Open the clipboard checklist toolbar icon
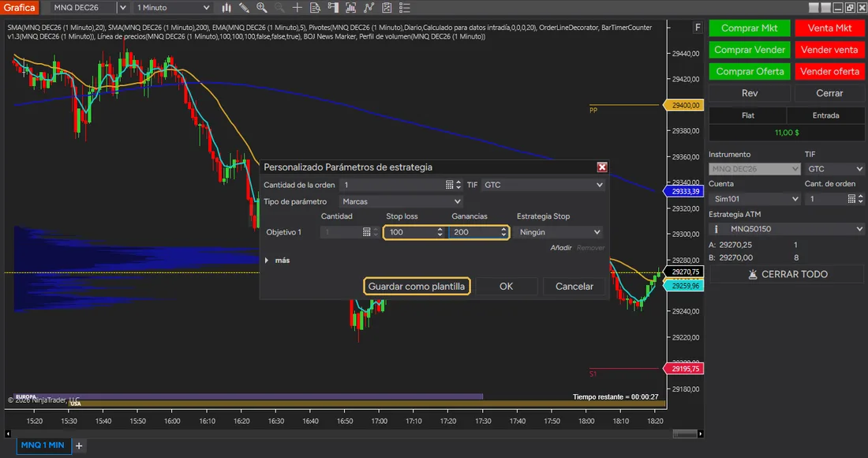Viewport: 868px width, 458px height. point(387,8)
